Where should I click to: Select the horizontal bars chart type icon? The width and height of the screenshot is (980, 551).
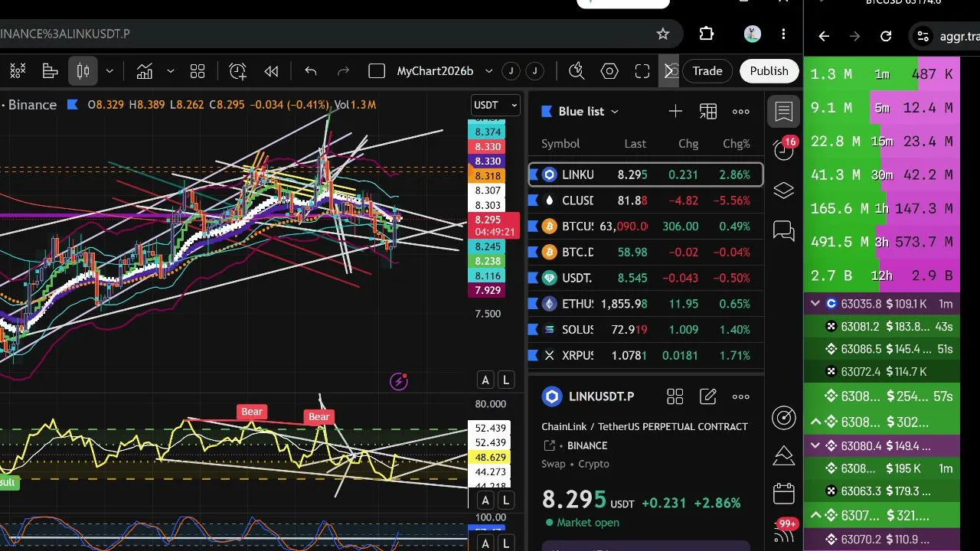pyautogui.click(x=51, y=71)
